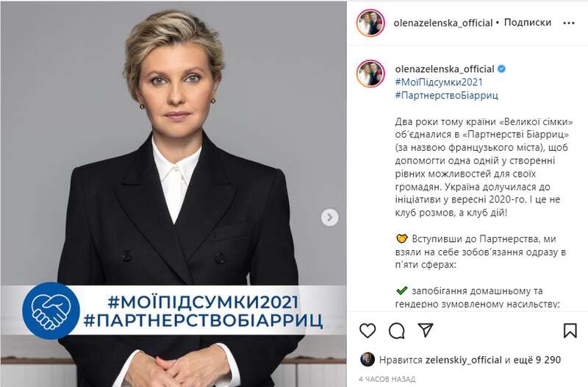
Task: Click Подписки following button
Action: point(528,22)
